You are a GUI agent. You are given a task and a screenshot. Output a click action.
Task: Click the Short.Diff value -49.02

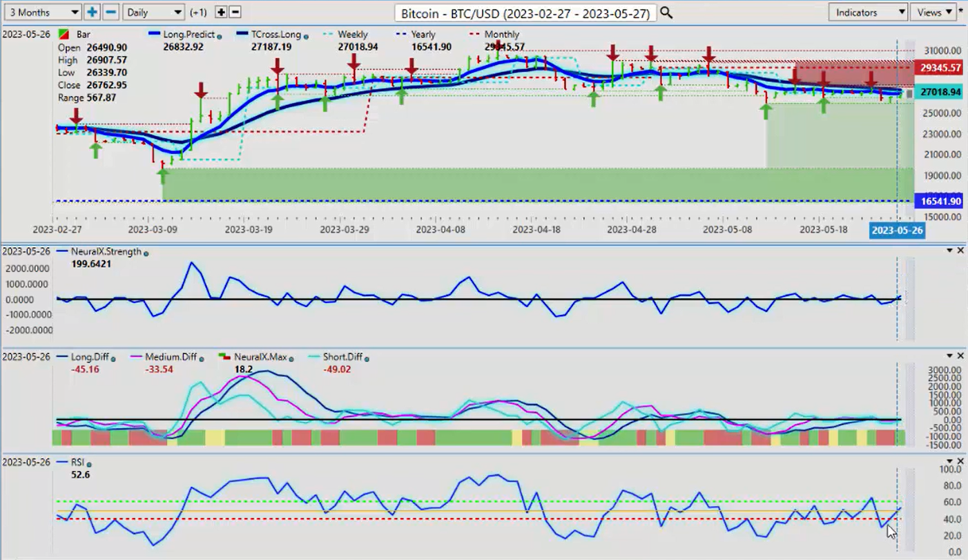pos(337,369)
